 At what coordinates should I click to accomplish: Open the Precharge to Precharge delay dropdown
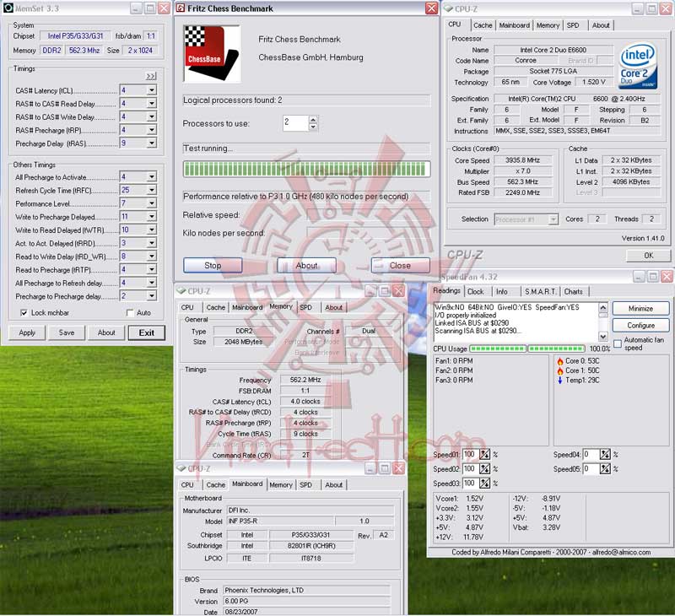(152, 296)
